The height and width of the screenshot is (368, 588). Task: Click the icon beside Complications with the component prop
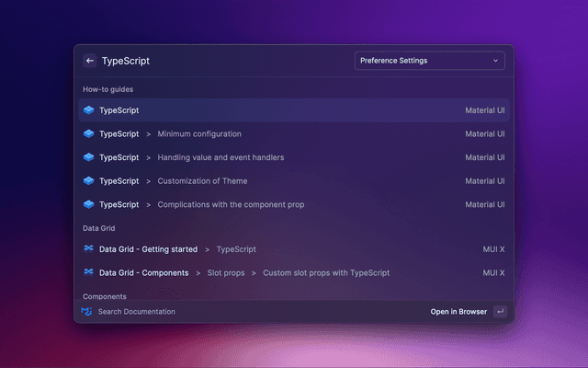pyautogui.click(x=88, y=204)
